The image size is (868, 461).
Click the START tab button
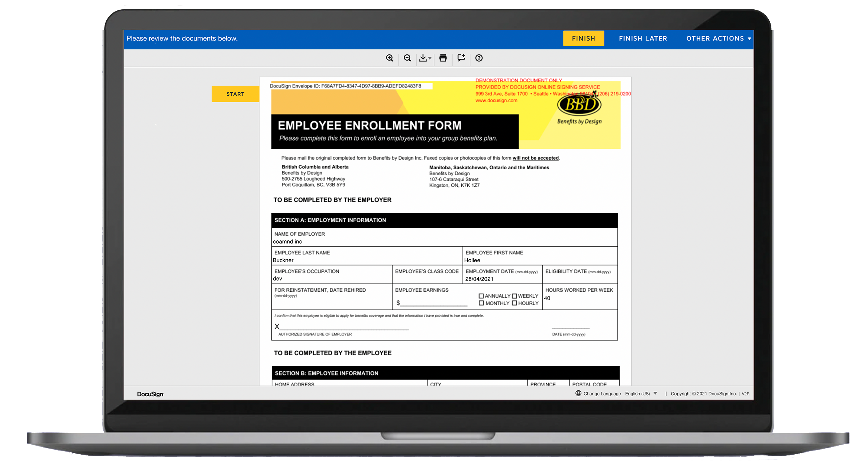(x=235, y=94)
